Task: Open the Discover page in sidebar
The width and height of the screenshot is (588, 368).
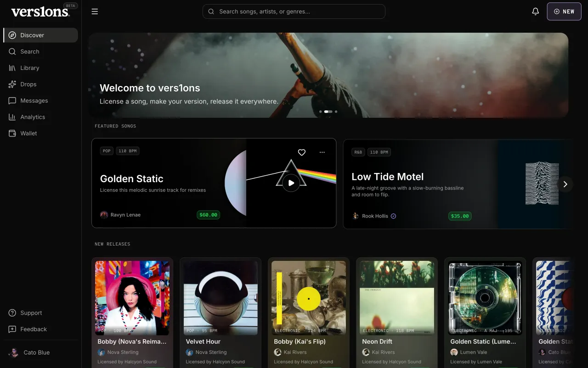Action: click(x=40, y=35)
